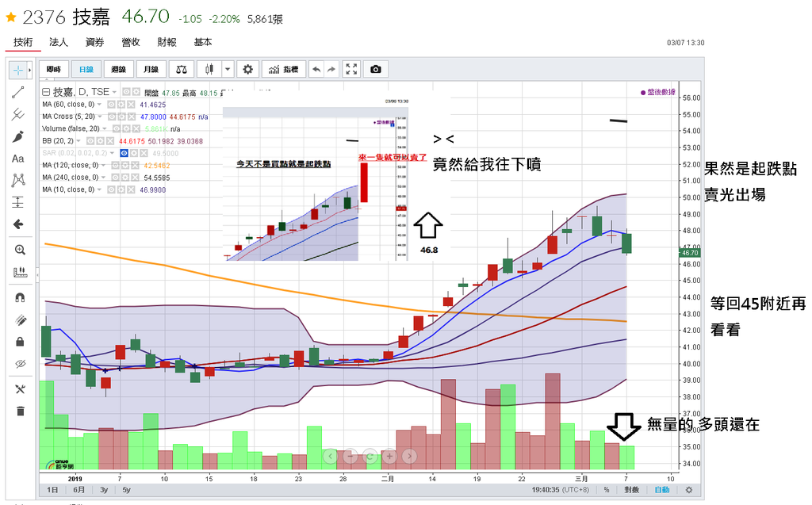Collapse the indicator legend box
Screen dimensions: 812x505
click(x=45, y=92)
